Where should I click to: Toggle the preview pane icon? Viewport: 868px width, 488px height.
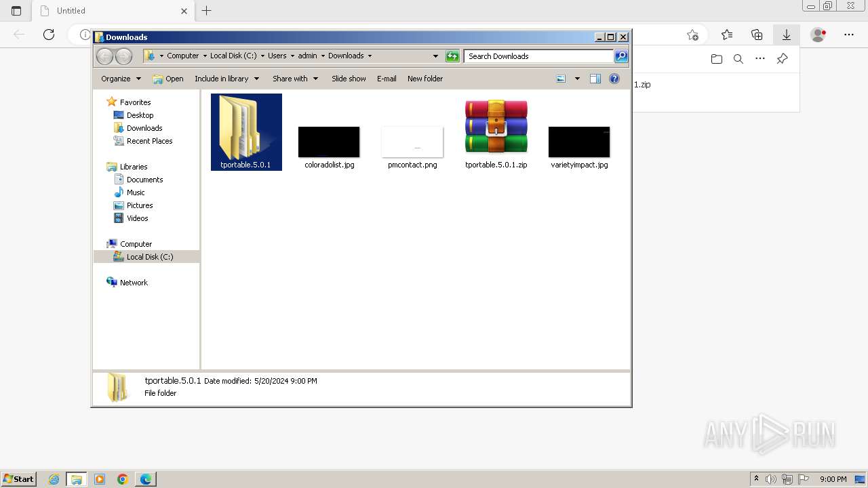coord(595,79)
